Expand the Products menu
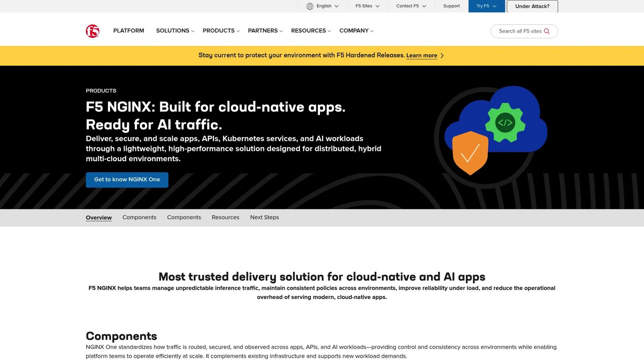 click(221, 31)
